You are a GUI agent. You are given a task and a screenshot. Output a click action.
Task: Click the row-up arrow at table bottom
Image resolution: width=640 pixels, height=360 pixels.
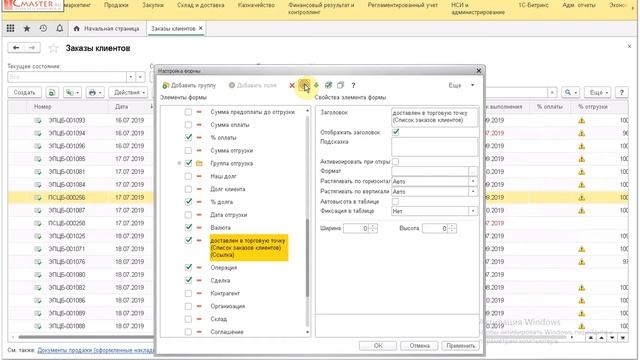point(602,338)
